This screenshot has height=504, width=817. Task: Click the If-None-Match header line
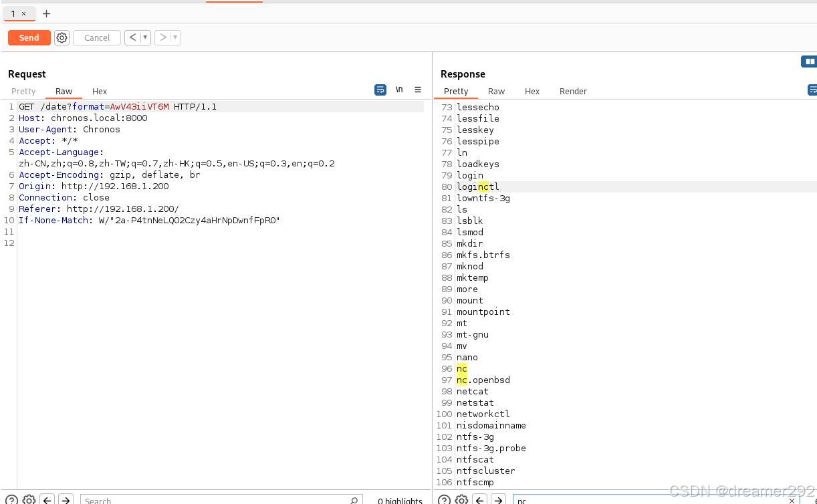click(x=149, y=221)
